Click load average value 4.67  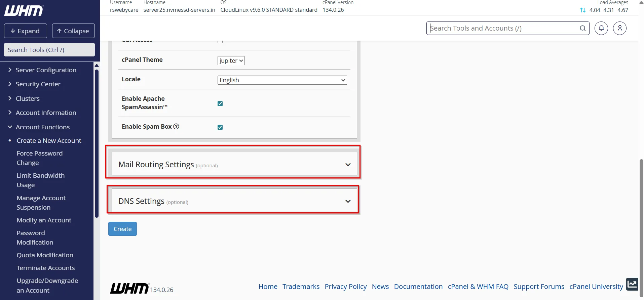623,10
